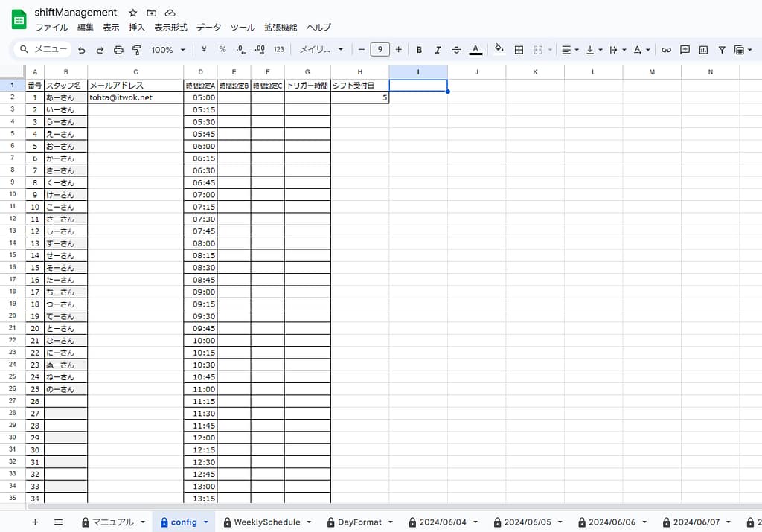
Task: Click the undo icon in the toolbar
Action: 82,50
